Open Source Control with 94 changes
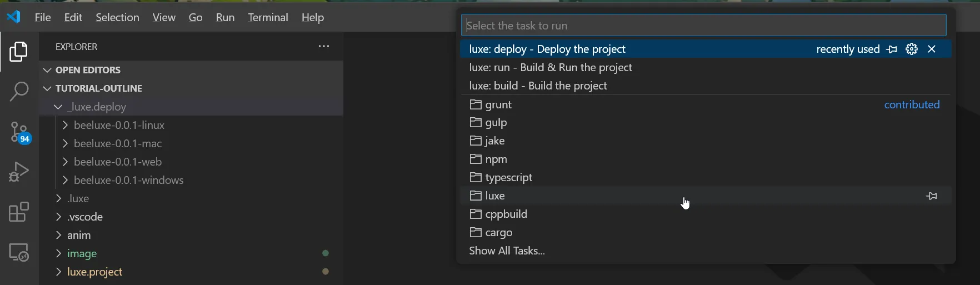 pos(19,133)
